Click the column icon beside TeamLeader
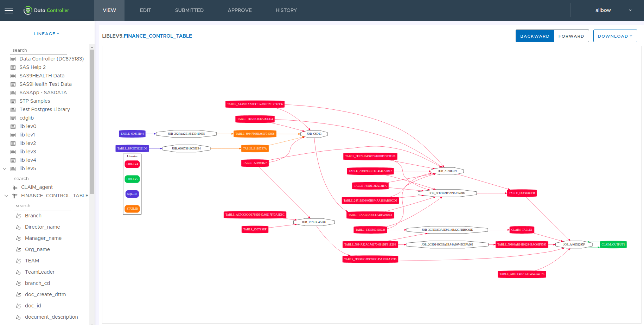This screenshot has height=325, width=644. 19,272
